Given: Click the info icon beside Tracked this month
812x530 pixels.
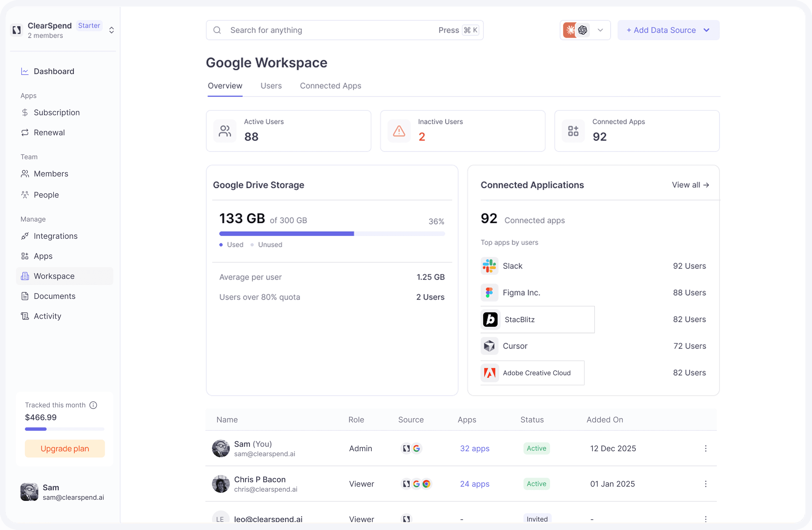Looking at the screenshot, I should tap(93, 405).
